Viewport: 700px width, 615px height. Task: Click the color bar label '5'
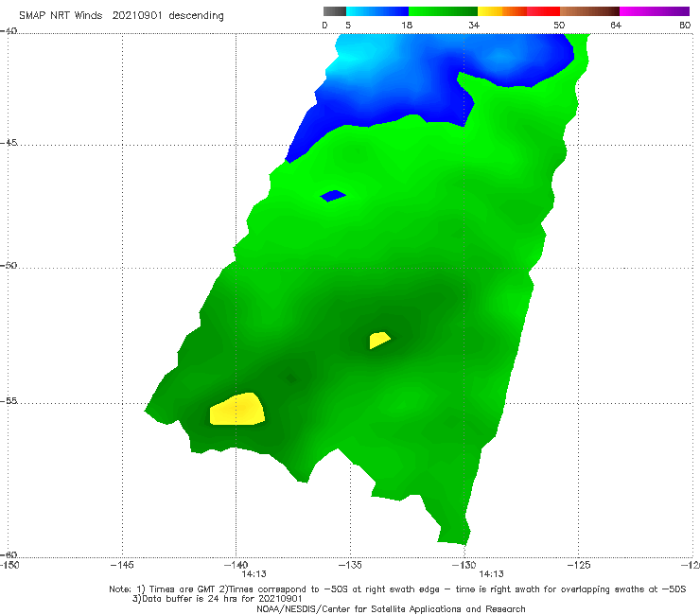(x=348, y=25)
